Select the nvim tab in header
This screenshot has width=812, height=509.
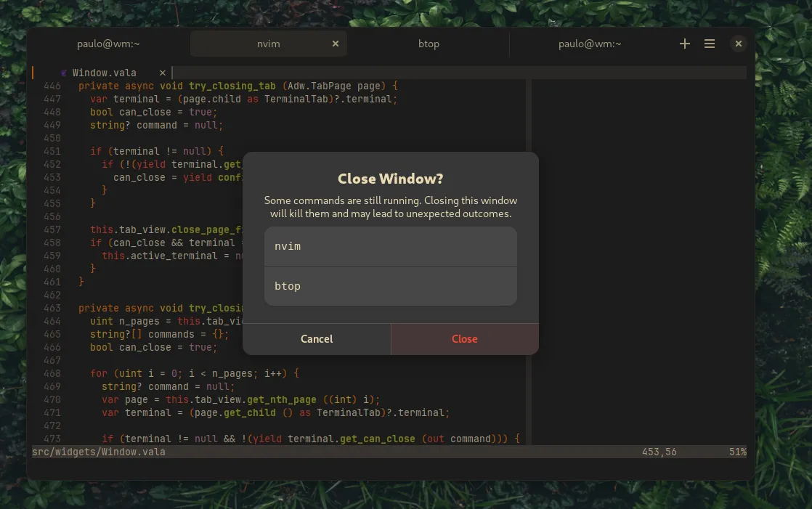pyautogui.click(x=268, y=44)
